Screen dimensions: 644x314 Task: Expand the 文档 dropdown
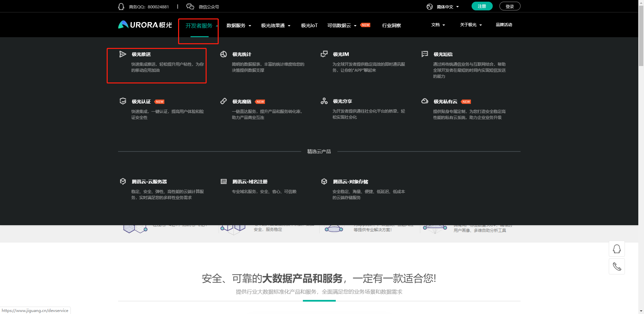coord(438,25)
